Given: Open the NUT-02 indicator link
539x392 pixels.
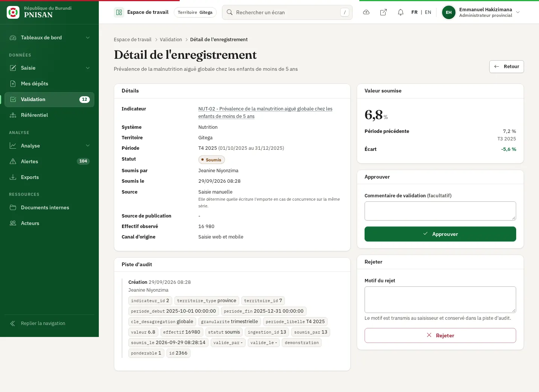Looking at the screenshot, I should (x=265, y=113).
